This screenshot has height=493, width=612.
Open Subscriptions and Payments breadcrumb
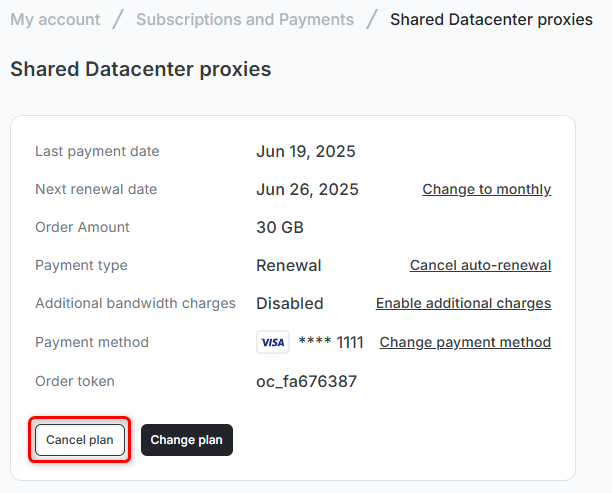click(245, 19)
